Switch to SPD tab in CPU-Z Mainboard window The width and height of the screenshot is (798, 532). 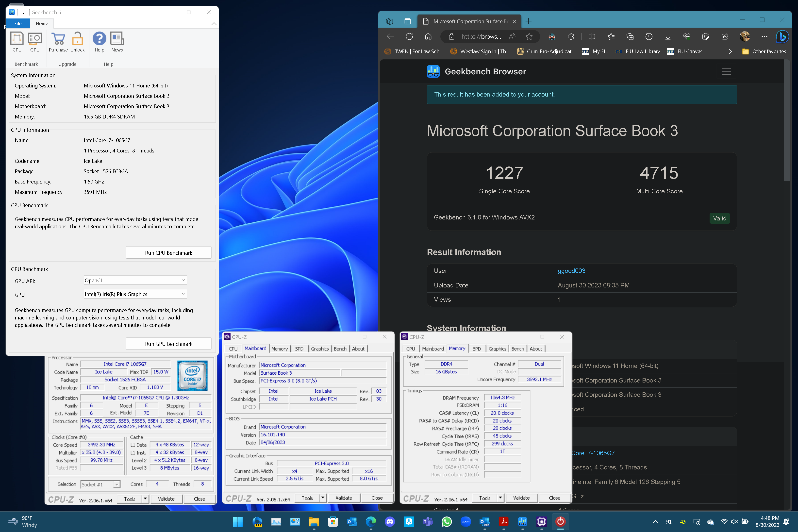(299, 349)
